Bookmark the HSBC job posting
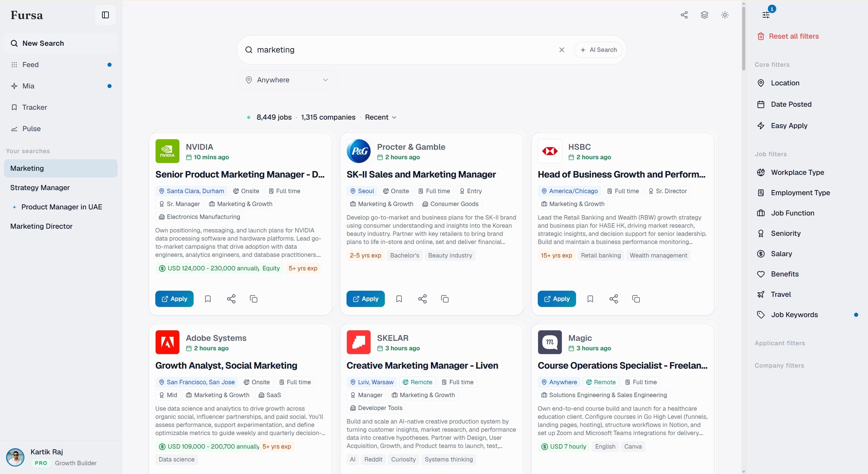 590,299
